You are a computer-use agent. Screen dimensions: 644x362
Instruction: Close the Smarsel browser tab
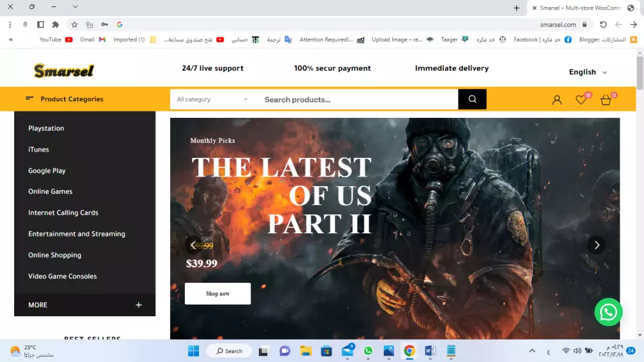[x=535, y=8]
